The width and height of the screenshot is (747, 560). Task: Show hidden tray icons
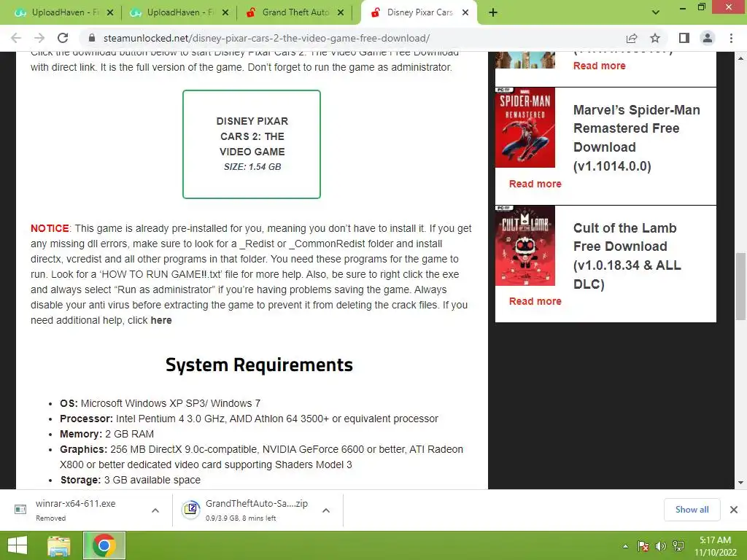click(x=625, y=546)
